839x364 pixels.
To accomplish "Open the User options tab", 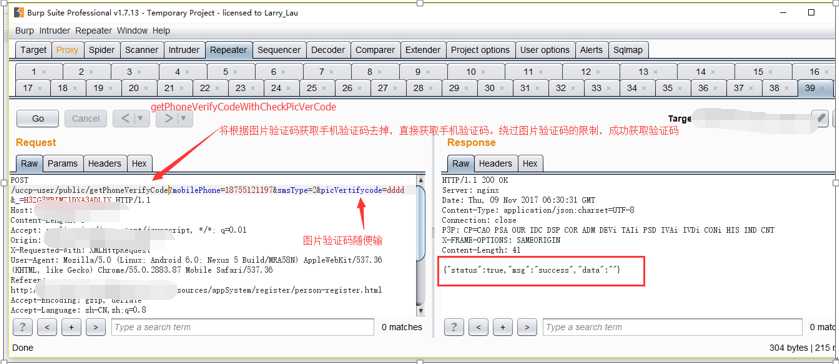I will [545, 50].
